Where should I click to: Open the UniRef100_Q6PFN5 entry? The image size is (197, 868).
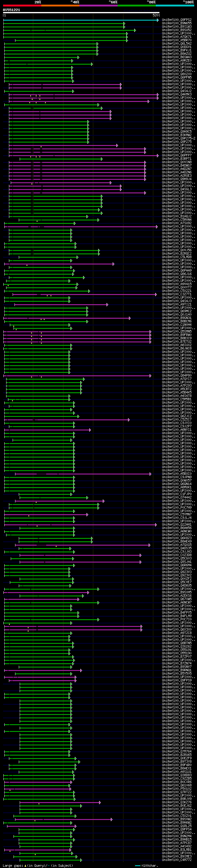point(177,78)
